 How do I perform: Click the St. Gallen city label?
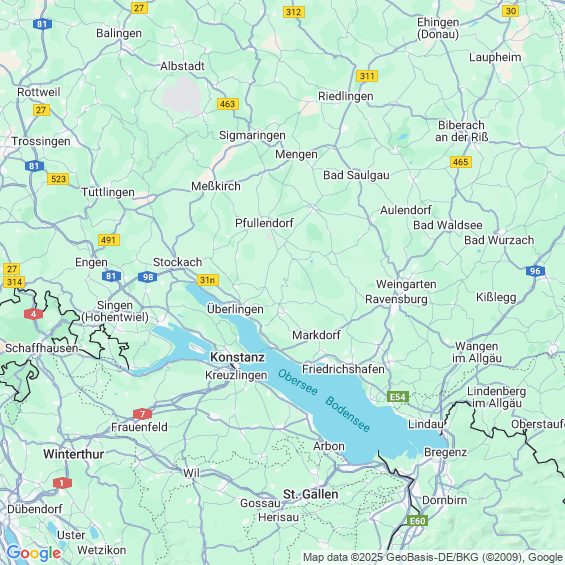(311, 494)
